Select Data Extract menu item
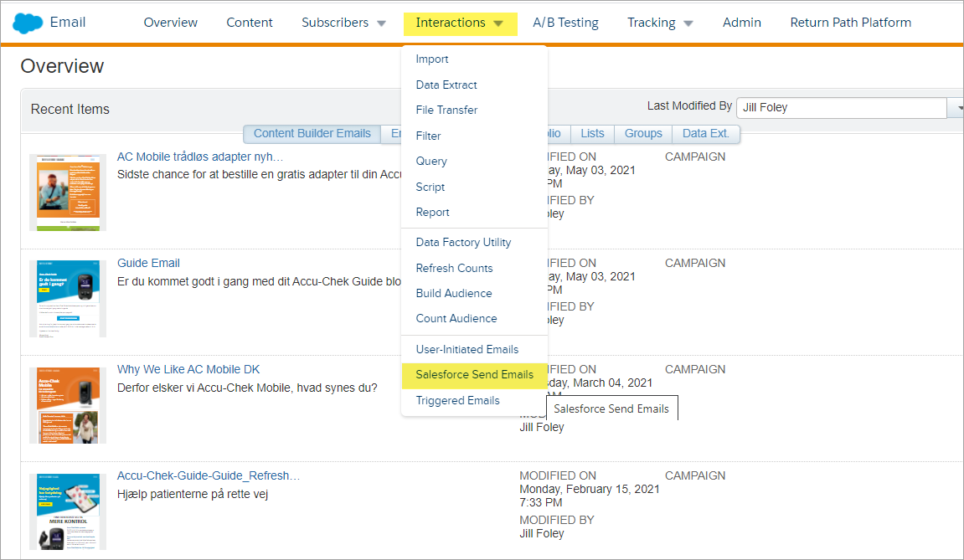Viewport: 964px width, 560px height. click(x=446, y=85)
